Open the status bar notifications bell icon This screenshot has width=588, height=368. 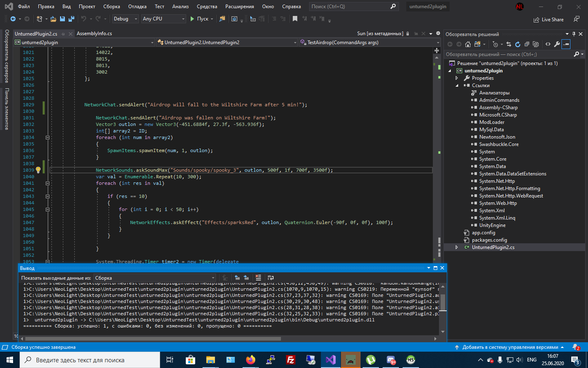tap(576, 347)
